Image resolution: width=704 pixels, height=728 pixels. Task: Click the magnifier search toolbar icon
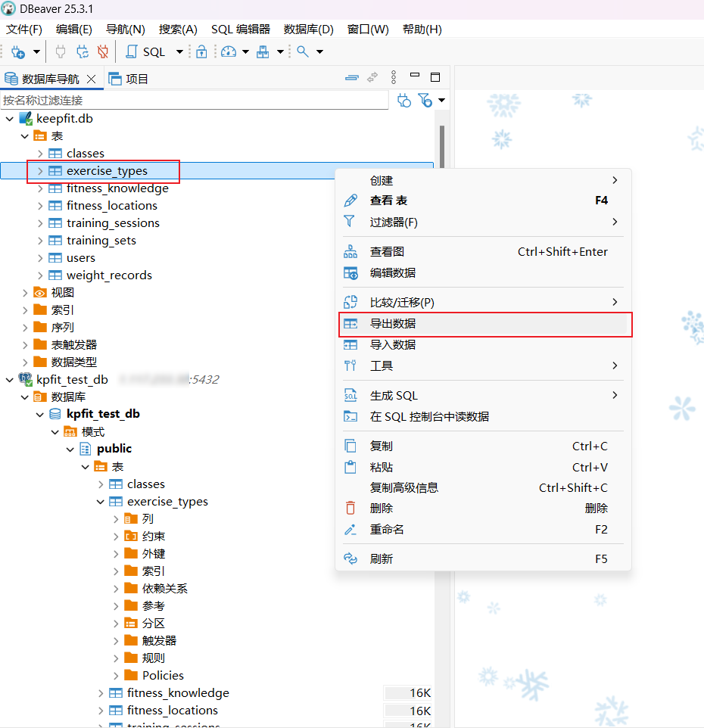[x=303, y=51]
